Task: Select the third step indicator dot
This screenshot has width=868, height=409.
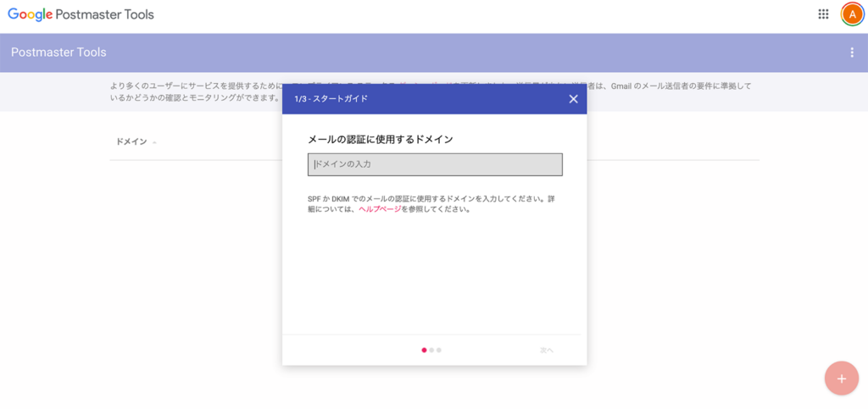Action: 439,350
